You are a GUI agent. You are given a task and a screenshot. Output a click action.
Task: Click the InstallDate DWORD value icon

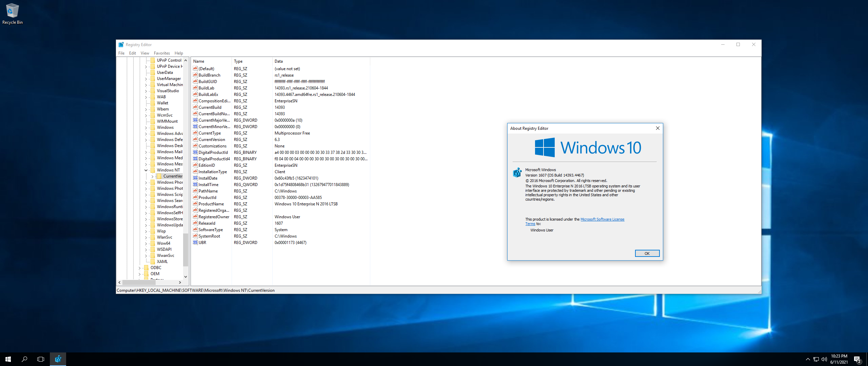click(195, 178)
